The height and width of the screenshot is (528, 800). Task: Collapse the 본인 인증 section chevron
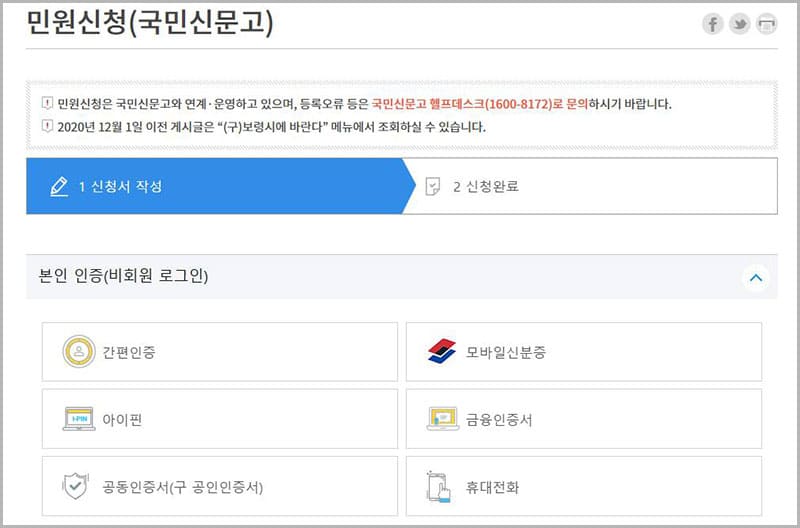(756, 277)
